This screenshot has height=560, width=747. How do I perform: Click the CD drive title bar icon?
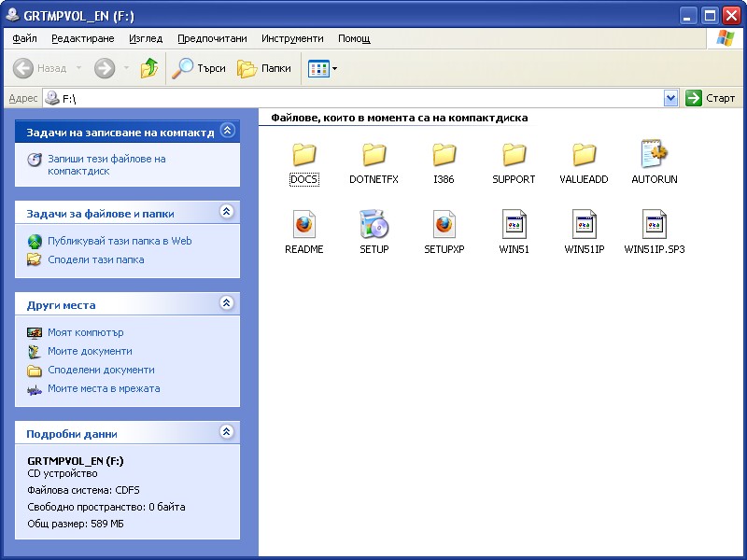click(x=11, y=15)
